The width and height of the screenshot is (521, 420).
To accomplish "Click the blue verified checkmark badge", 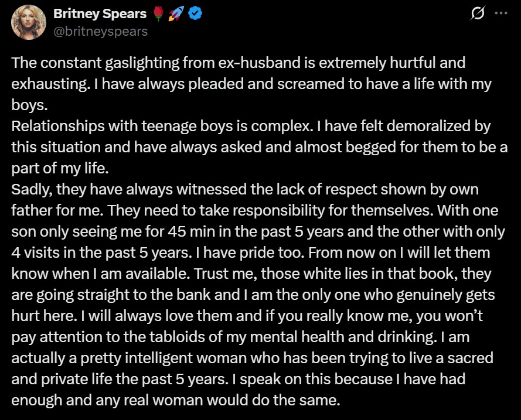I will [196, 14].
